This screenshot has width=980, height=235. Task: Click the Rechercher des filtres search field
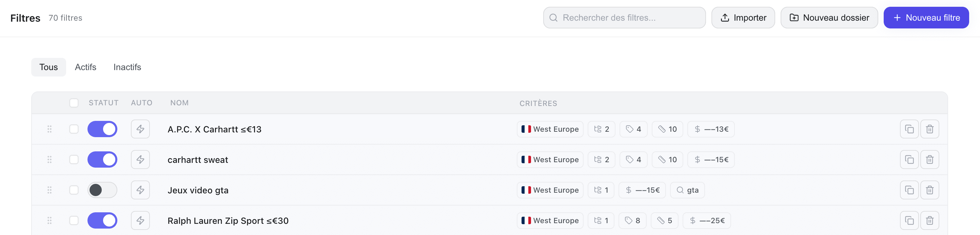[624, 18]
